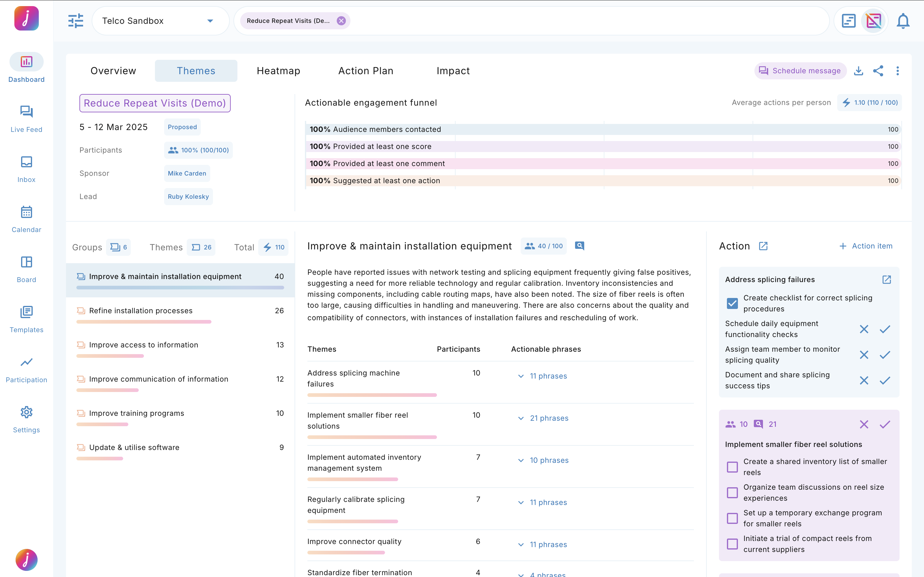Screen dimensions: 924x577
Task: Switch to the Heatmap tab
Action: pyautogui.click(x=278, y=71)
